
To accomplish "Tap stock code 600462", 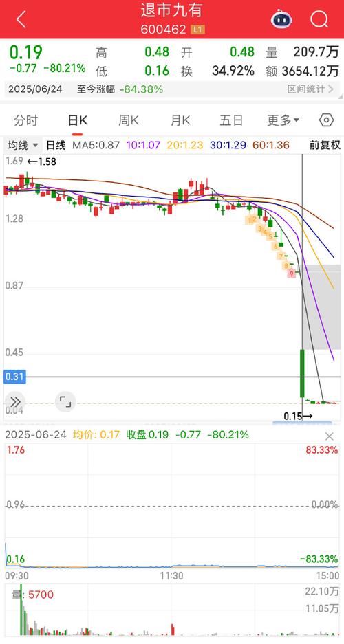I will coord(164,30).
